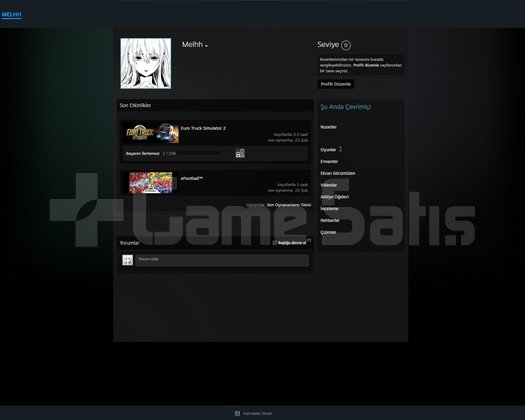Open the Çizimler link in sidebar
Viewport: 525px width, 420px height.
(x=328, y=232)
